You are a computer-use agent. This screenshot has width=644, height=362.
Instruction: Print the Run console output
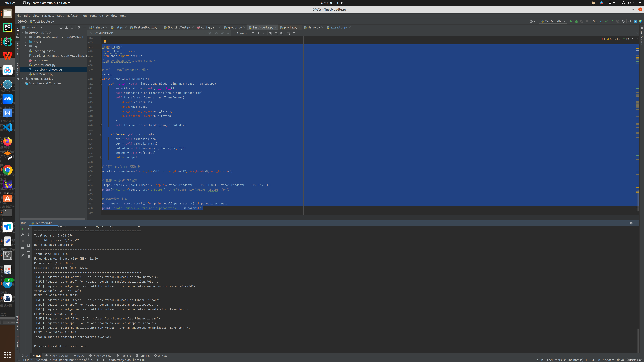pyautogui.click(x=29, y=251)
